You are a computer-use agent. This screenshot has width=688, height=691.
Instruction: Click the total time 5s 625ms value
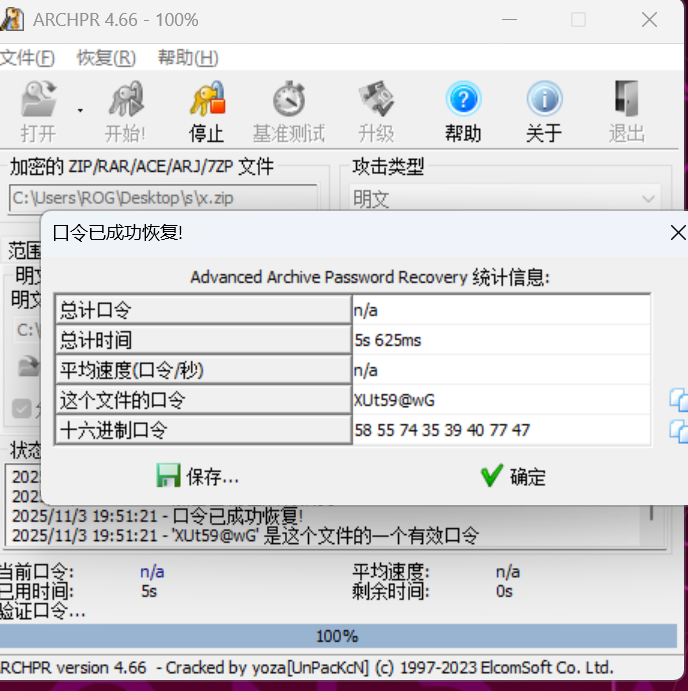[x=501, y=340]
